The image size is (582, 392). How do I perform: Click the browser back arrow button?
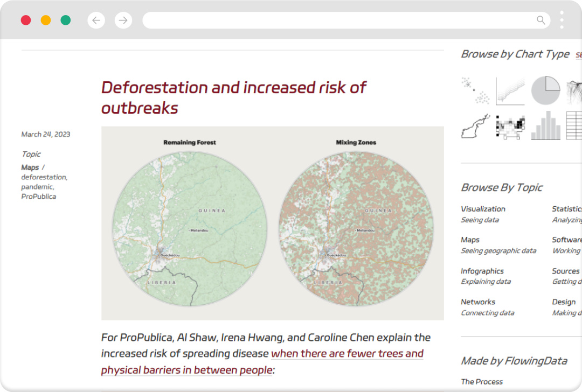pyautogui.click(x=96, y=20)
